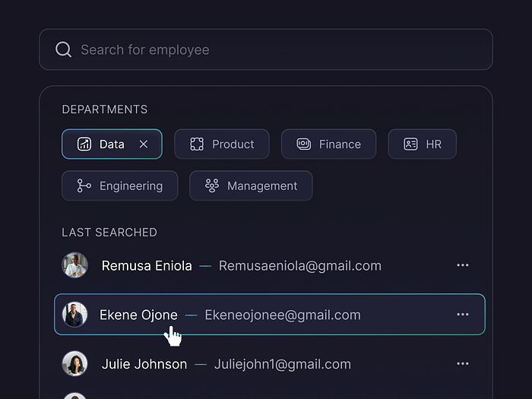Screen dimensions: 532x399
Task: Click the search magnifier icon
Action: 64,50
